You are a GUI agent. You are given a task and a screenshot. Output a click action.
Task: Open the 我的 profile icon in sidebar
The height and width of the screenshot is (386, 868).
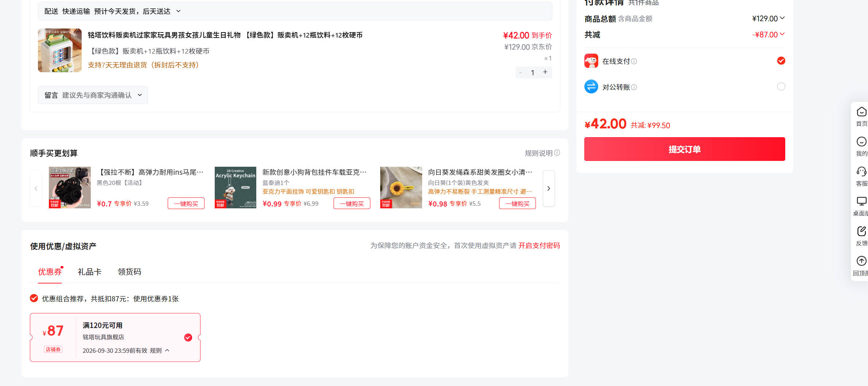point(861,142)
